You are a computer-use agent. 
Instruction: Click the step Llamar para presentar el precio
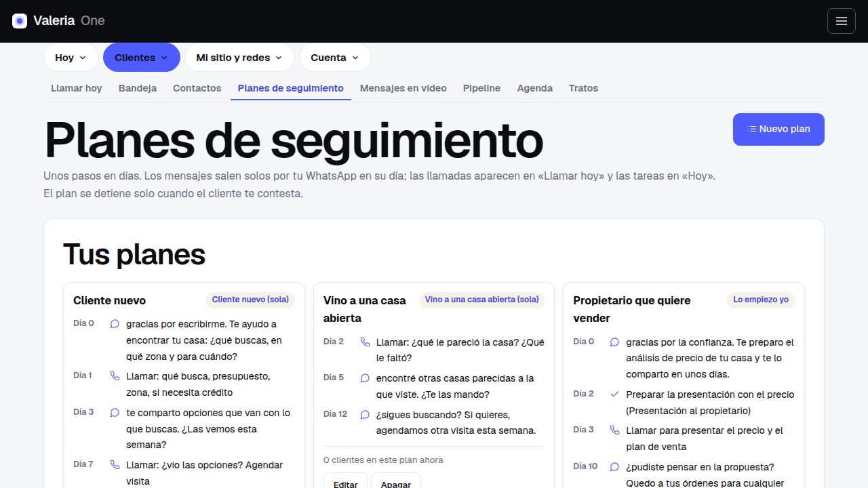pyautogui.click(x=705, y=439)
